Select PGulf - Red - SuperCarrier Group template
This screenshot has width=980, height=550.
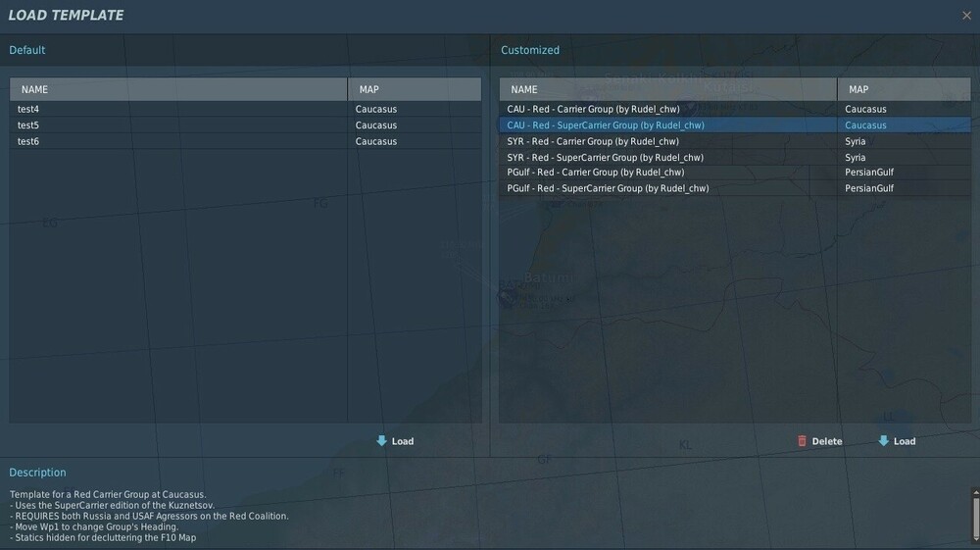tap(735, 188)
